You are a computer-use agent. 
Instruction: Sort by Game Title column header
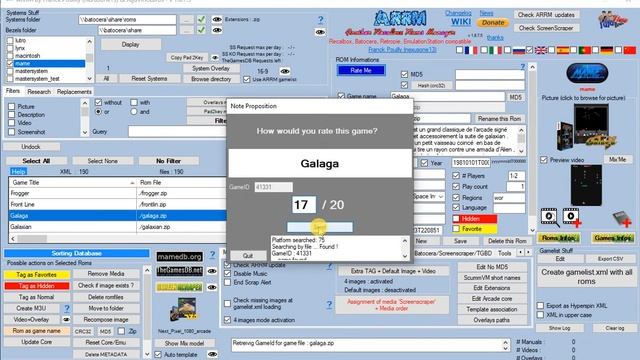[72, 183]
